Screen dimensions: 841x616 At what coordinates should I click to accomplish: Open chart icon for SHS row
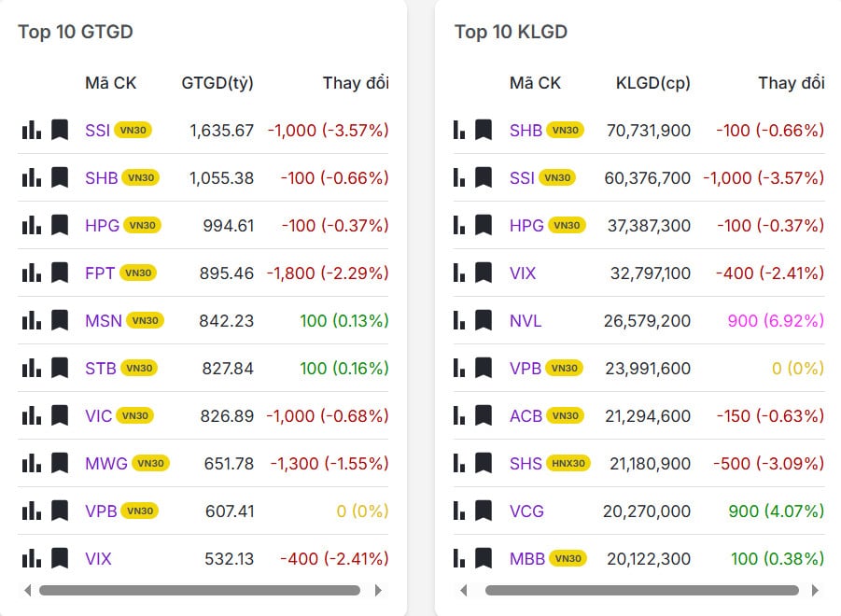point(458,463)
